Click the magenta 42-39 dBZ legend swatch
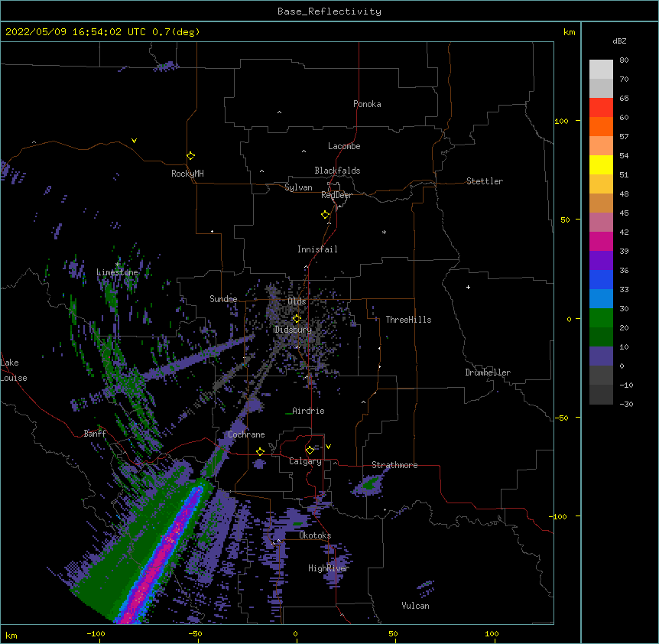The height and width of the screenshot is (644, 659). [601, 242]
